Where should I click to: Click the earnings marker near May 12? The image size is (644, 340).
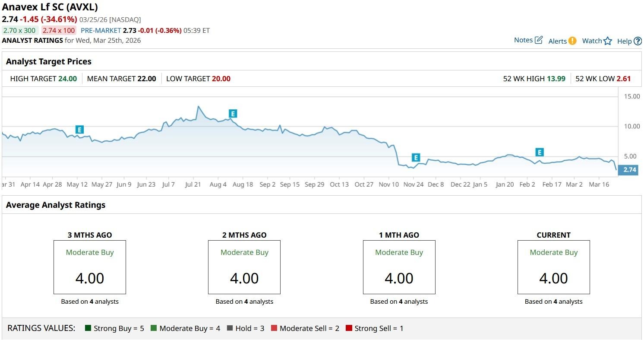79,130
